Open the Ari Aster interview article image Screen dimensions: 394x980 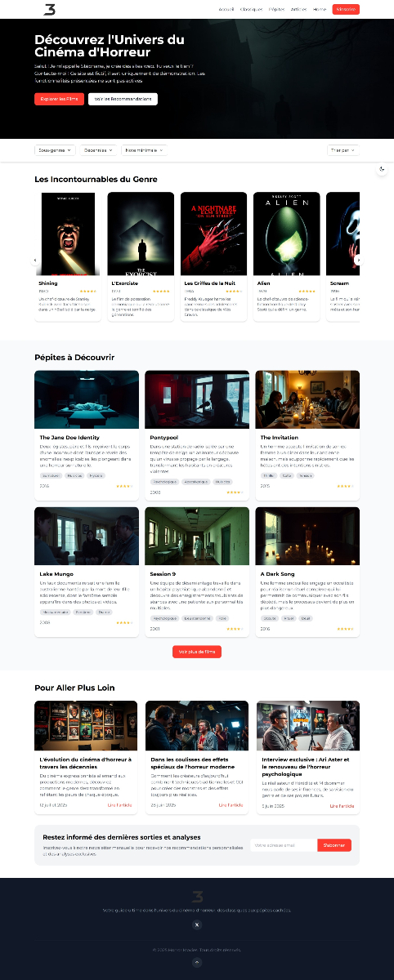click(308, 725)
